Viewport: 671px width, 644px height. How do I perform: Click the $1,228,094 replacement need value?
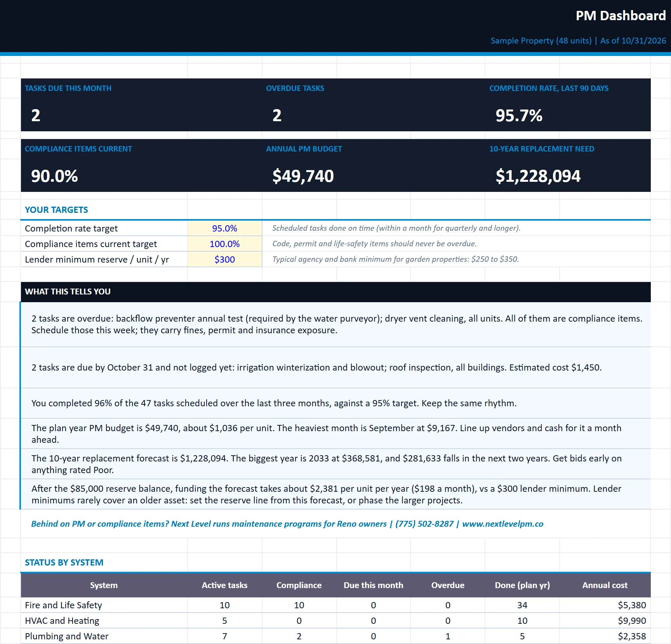[x=538, y=176]
